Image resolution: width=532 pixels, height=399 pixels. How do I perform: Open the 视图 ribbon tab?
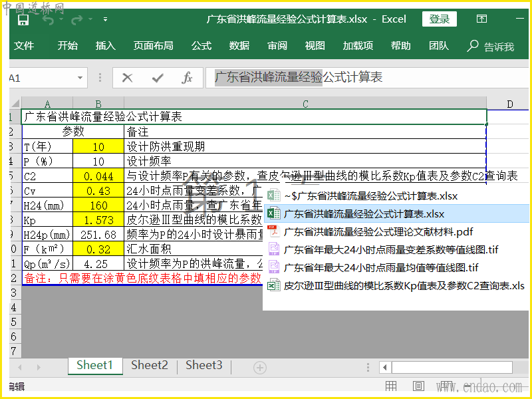[x=315, y=45]
